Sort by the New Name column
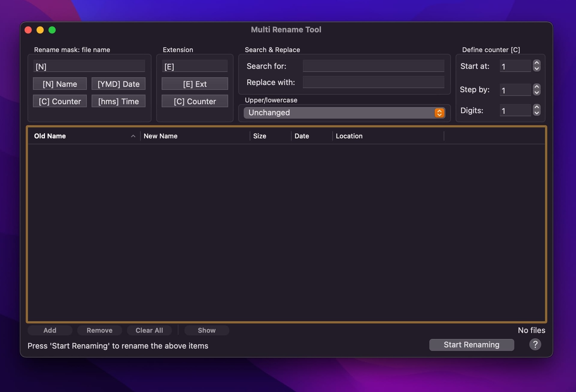The width and height of the screenshot is (576, 392). (x=195, y=136)
